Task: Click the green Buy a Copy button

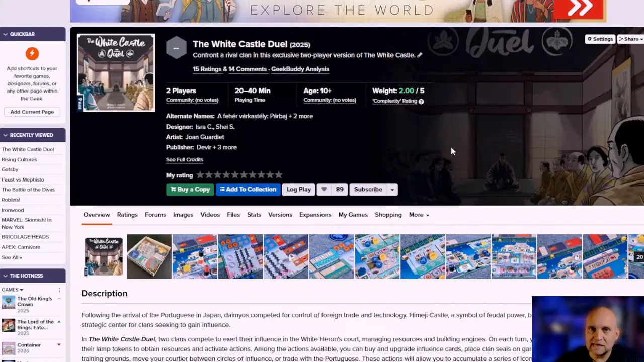Action: coord(190,190)
